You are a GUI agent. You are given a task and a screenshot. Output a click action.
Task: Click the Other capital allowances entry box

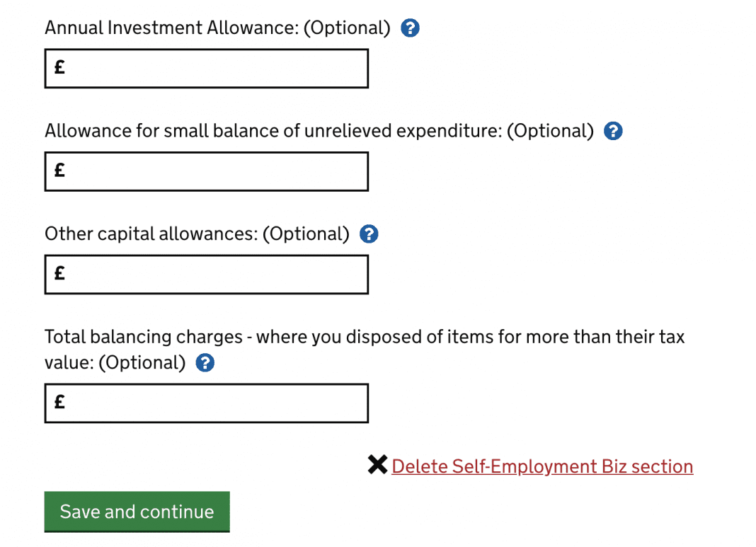coord(206,275)
